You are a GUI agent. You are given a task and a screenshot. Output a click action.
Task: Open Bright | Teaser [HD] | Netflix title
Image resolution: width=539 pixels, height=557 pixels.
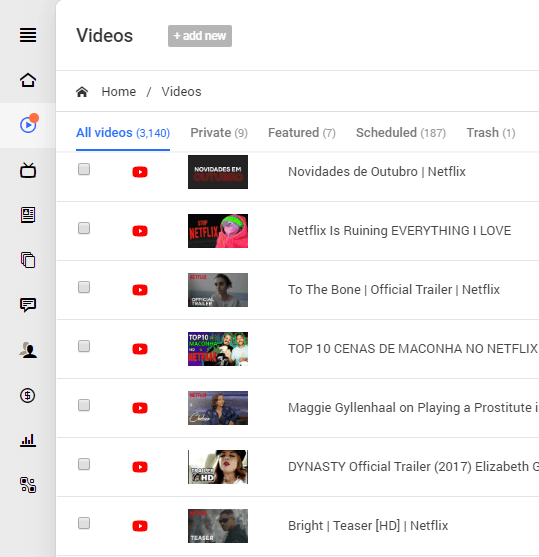(368, 525)
